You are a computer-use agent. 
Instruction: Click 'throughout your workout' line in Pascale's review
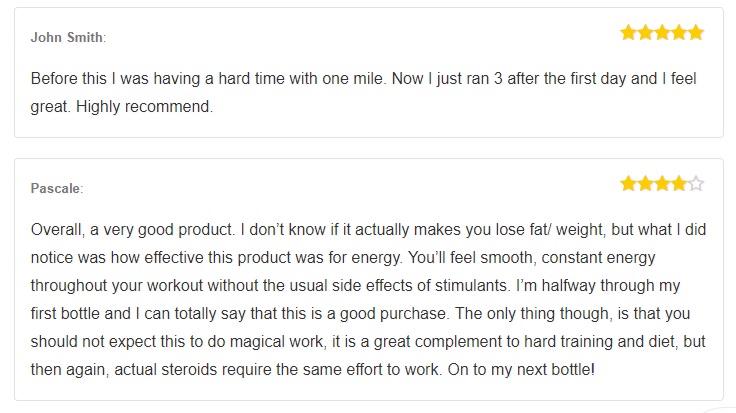355,285
